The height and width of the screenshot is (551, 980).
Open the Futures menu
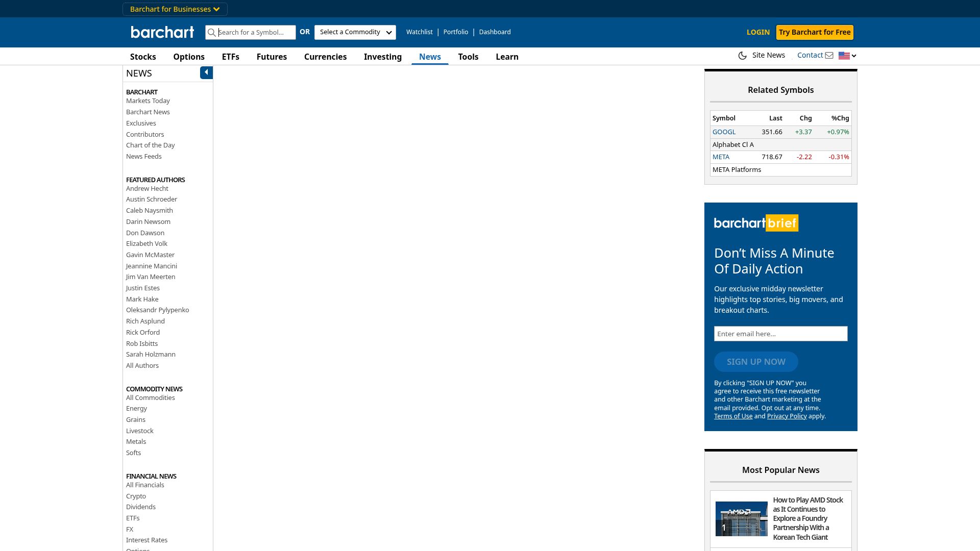point(272,57)
